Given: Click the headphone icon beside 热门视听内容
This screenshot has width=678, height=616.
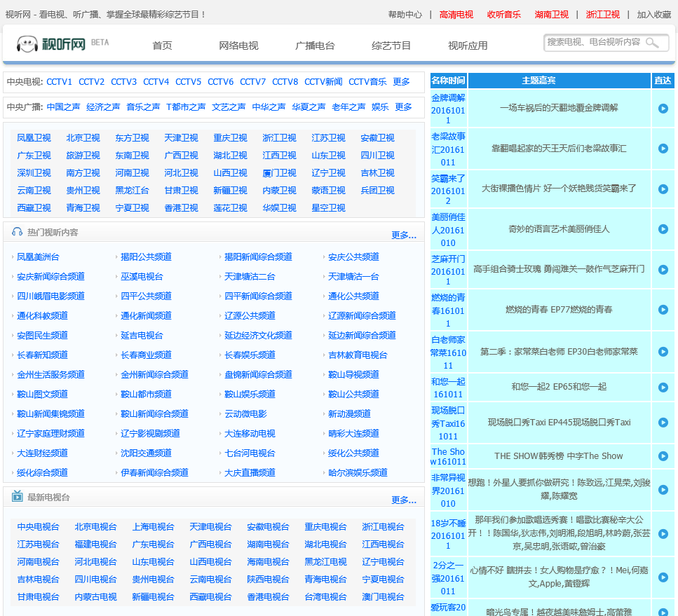Looking at the screenshot, I should (x=18, y=232).
